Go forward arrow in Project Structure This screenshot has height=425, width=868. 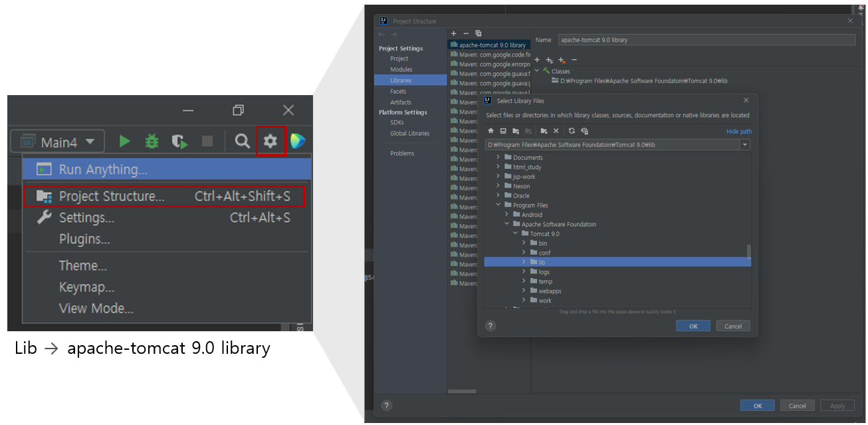click(x=393, y=34)
